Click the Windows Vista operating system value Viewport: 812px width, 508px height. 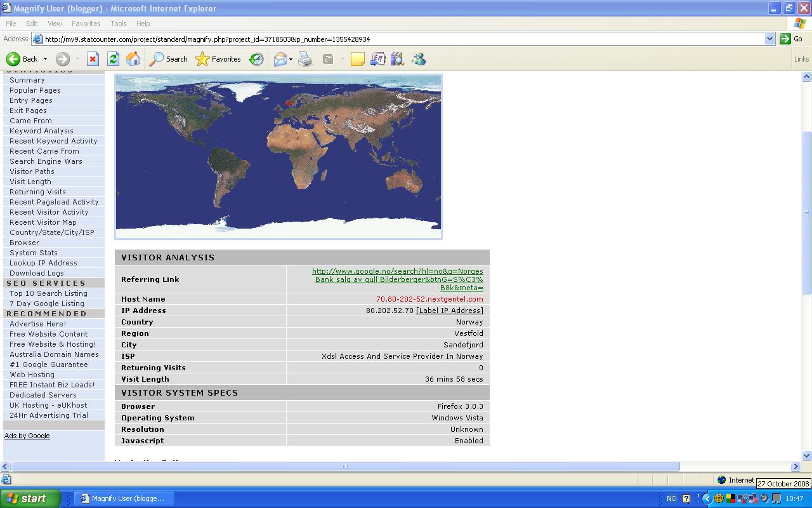click(457, 418)
